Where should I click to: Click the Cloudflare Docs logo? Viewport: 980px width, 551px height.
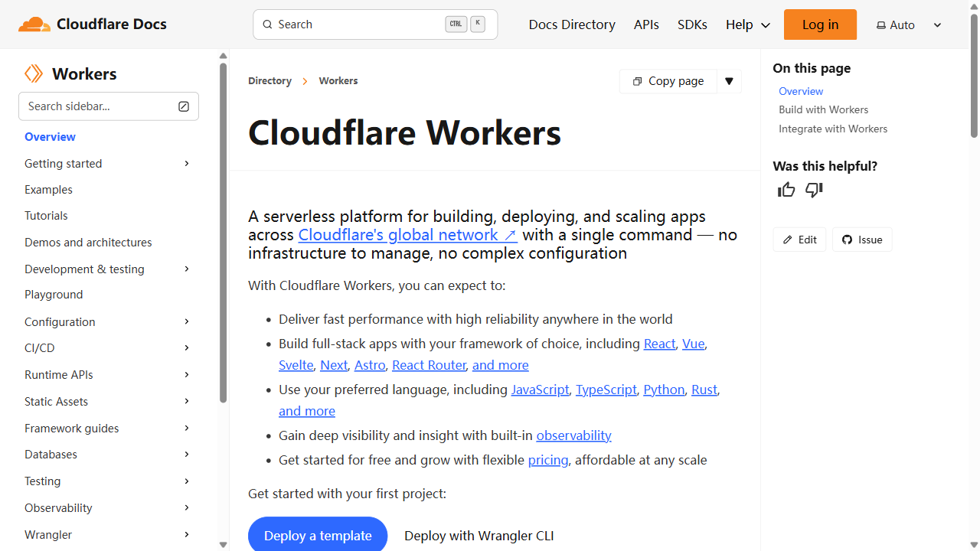(91, 24)
